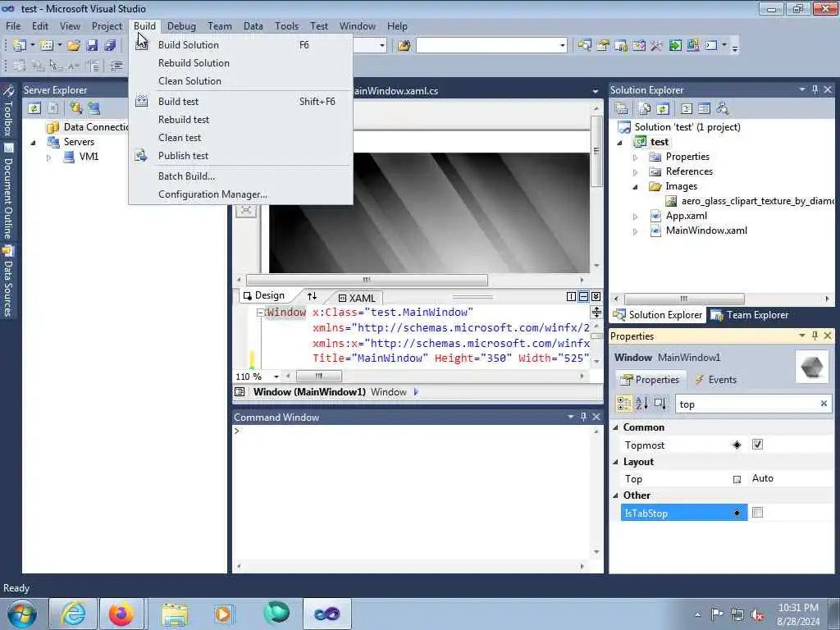This screenshot has height=630, width=840.
Task: Click the Save floppy disk icon
Action: pyautogui.click(x=92, y=46)
